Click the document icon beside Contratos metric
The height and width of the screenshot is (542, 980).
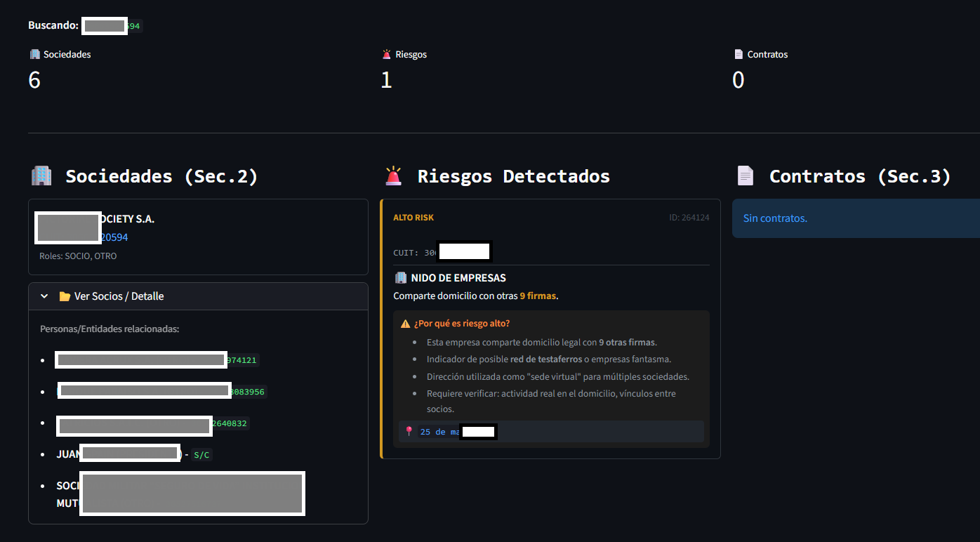pos(738,54)
